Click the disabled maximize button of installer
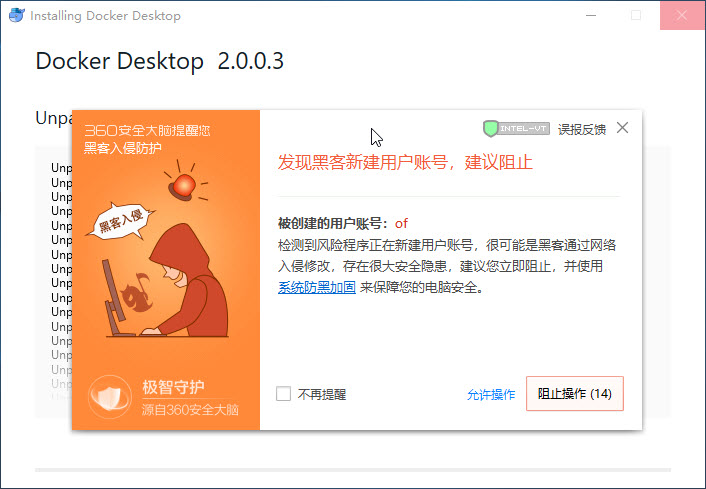Screen dimensions: 706x489 tap(636, 15)
